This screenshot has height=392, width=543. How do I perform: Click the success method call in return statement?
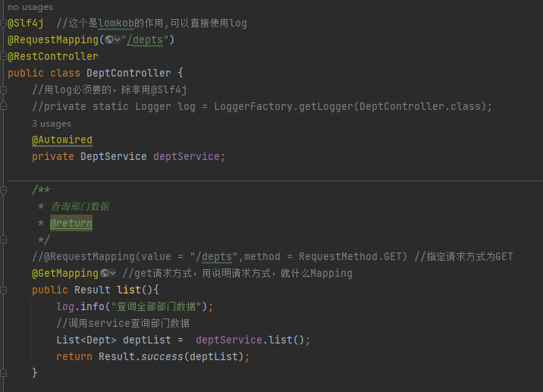click(162, 356)
